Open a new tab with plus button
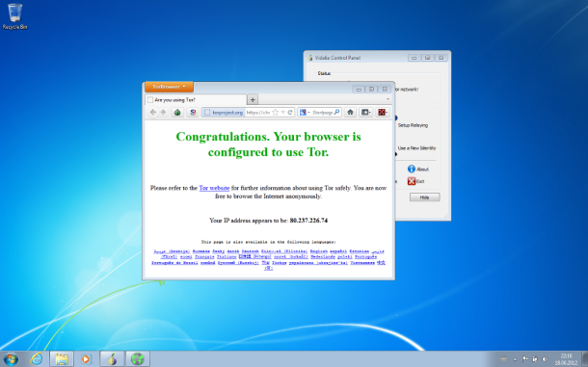The width and height of the screenshot is (588, 367). pyautogui.click(x=253, y=100)
